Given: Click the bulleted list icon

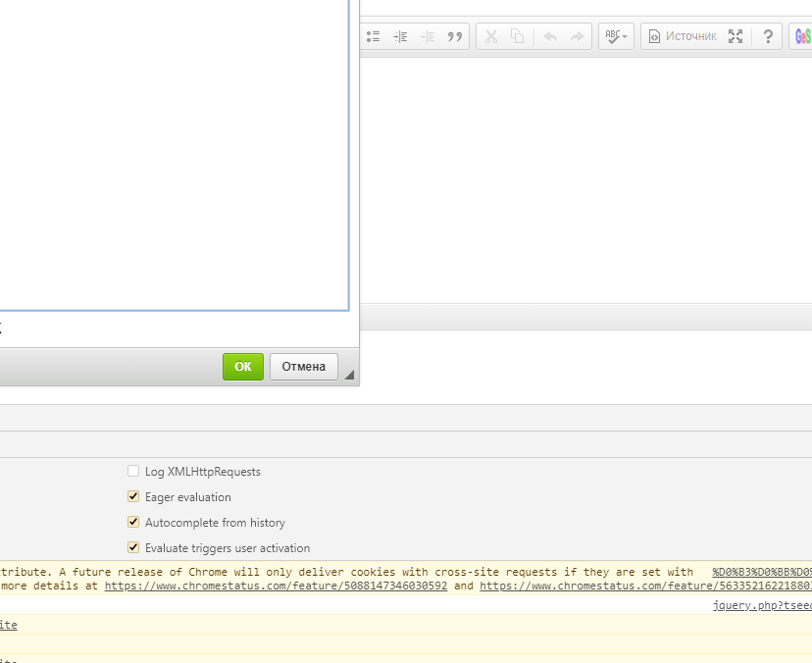Looking at the screenshot, I should [x=373, y=36].
